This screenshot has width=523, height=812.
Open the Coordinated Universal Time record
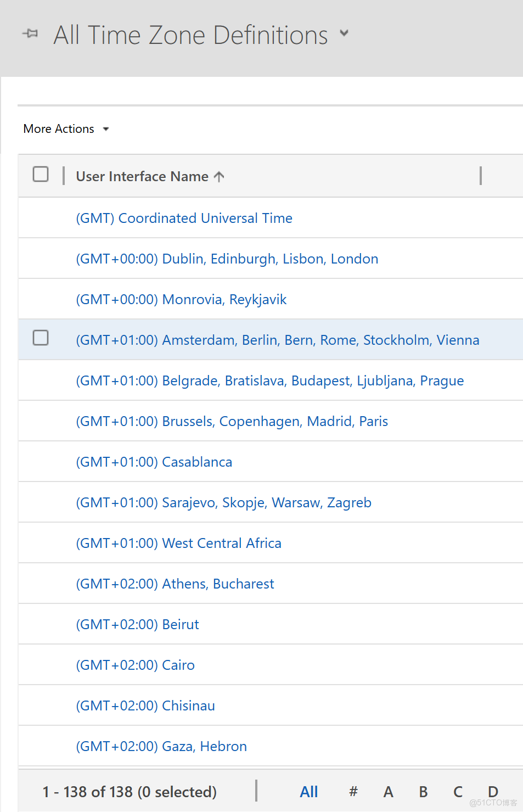[184, 219]
